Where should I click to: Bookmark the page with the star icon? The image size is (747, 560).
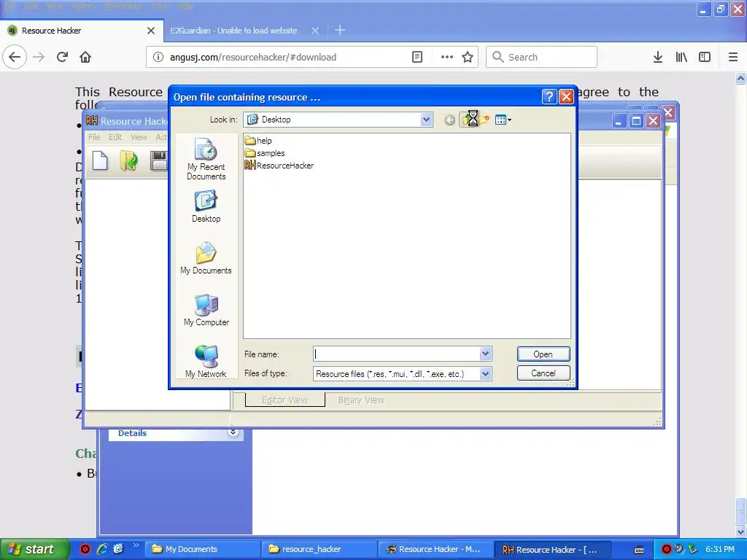point(468,57)
